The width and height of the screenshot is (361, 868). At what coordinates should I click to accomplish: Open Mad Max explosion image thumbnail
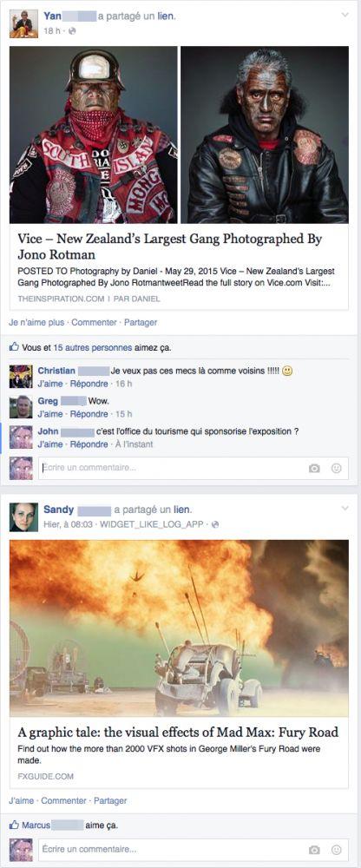(x=179, y=628)
